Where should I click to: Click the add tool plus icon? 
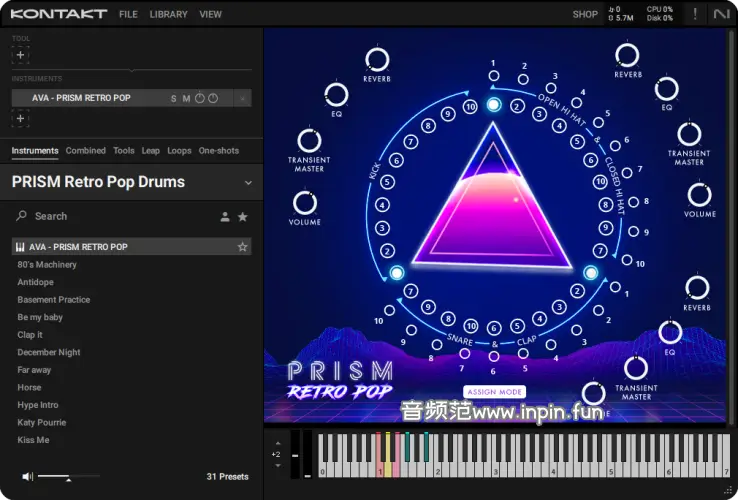point(20,55)
